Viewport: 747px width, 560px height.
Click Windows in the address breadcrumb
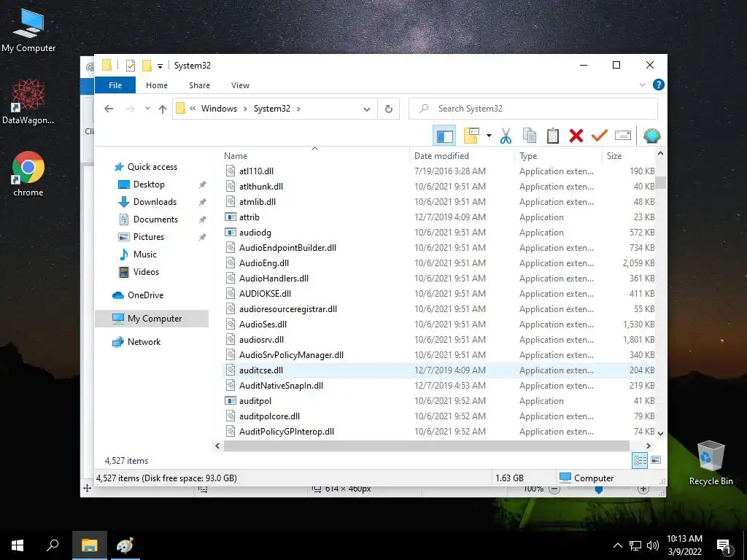(219, 109)
